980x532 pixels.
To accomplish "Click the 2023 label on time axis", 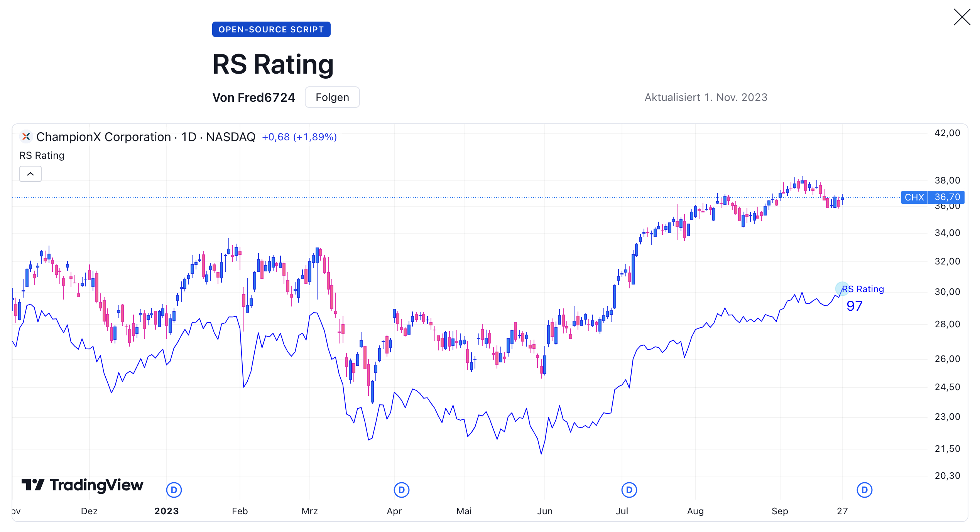I will (x=166, y=511).
